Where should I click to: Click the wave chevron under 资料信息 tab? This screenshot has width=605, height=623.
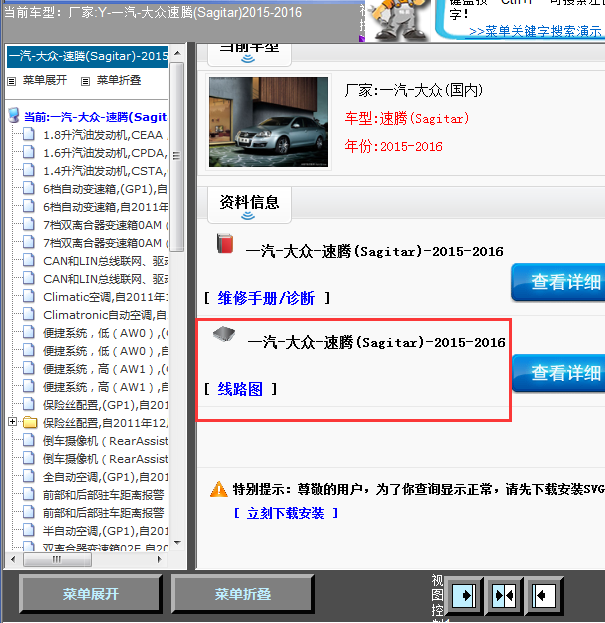click(x=248, y=216)
